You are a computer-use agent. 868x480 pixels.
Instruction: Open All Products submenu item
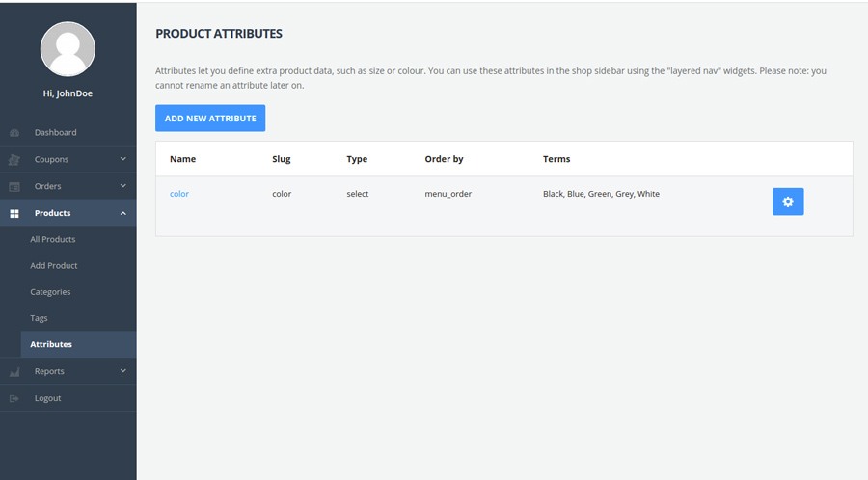tap(53, 239)
